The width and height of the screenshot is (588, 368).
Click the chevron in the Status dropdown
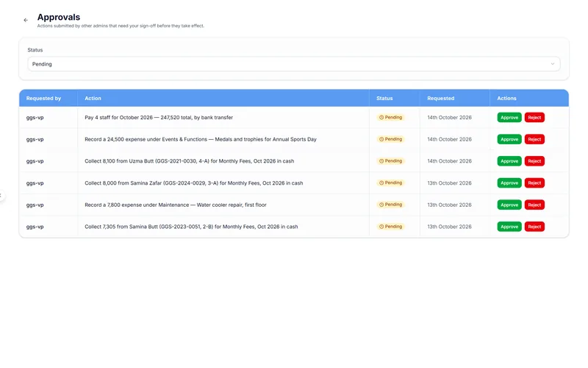click(x=552, y=64)
